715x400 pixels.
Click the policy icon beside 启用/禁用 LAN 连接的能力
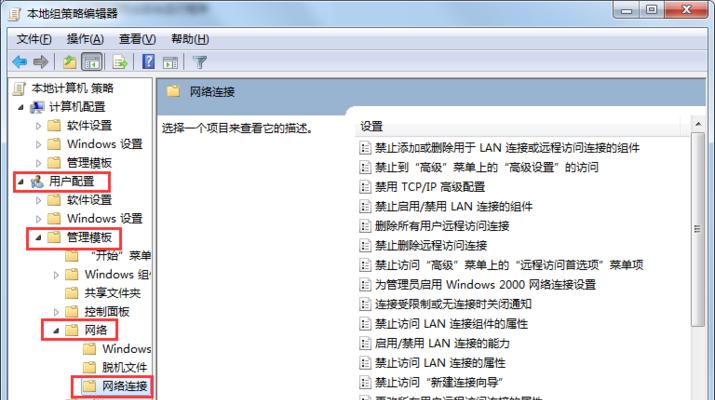point(365,343)
